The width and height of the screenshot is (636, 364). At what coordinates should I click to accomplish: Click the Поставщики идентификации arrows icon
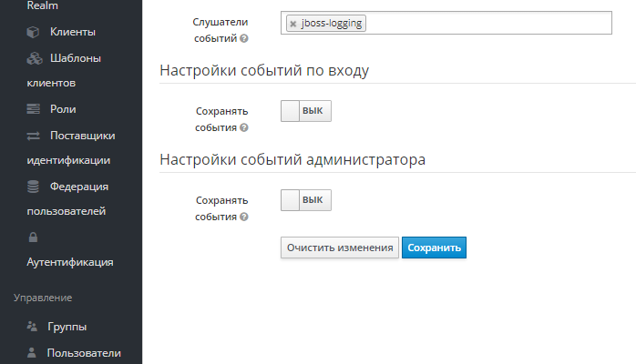(34, 136)
